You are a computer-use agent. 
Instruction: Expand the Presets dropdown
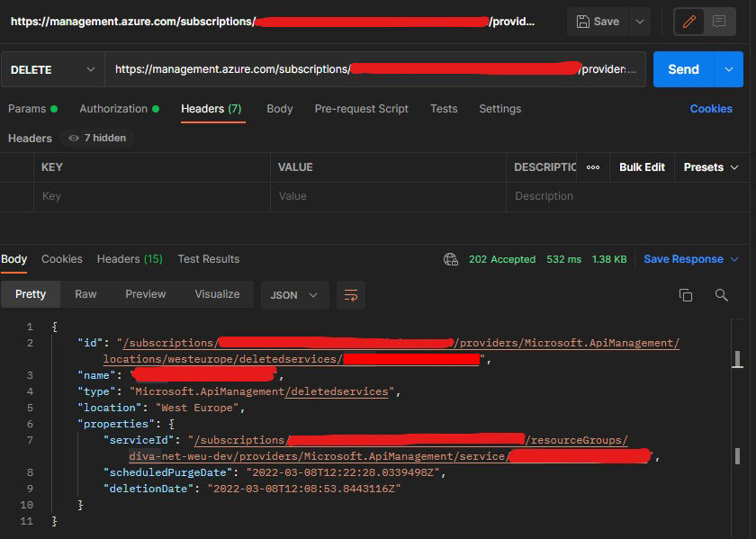click(x=711, y=167)
